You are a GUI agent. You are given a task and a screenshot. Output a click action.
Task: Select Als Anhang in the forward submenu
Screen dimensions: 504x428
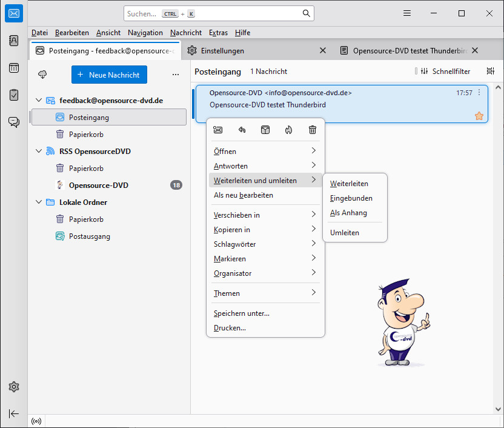(348, 213)
